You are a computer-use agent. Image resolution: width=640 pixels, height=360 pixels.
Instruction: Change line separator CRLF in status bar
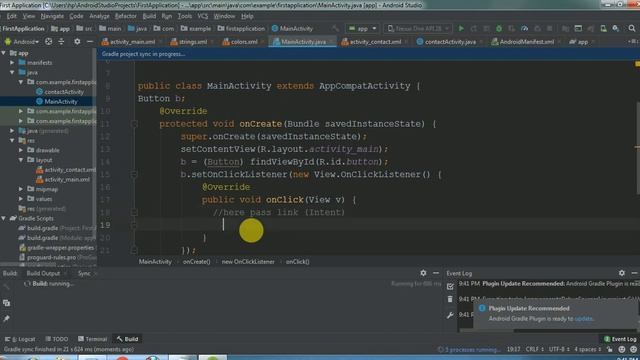535,349
